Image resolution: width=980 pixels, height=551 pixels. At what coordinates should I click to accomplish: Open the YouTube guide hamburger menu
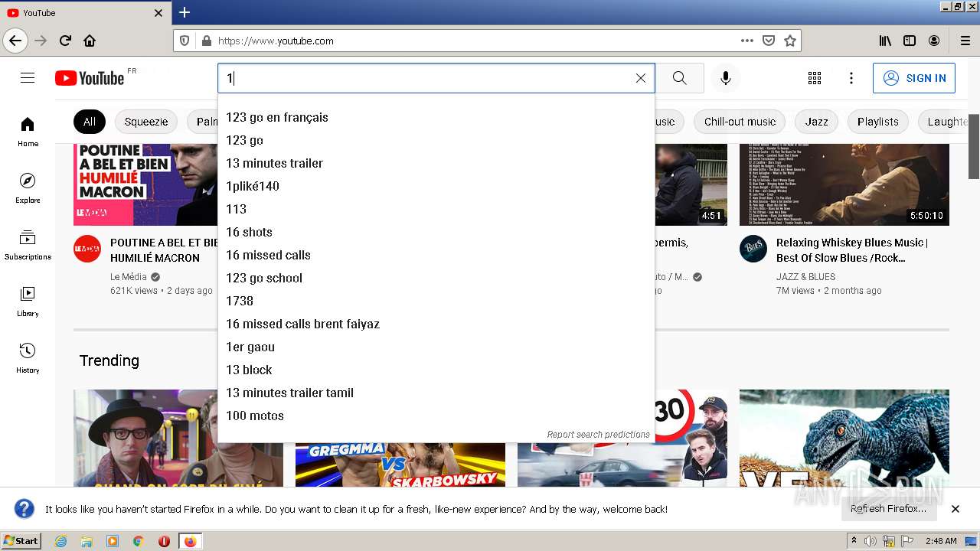pyautogui.click(x=28, y=78)
